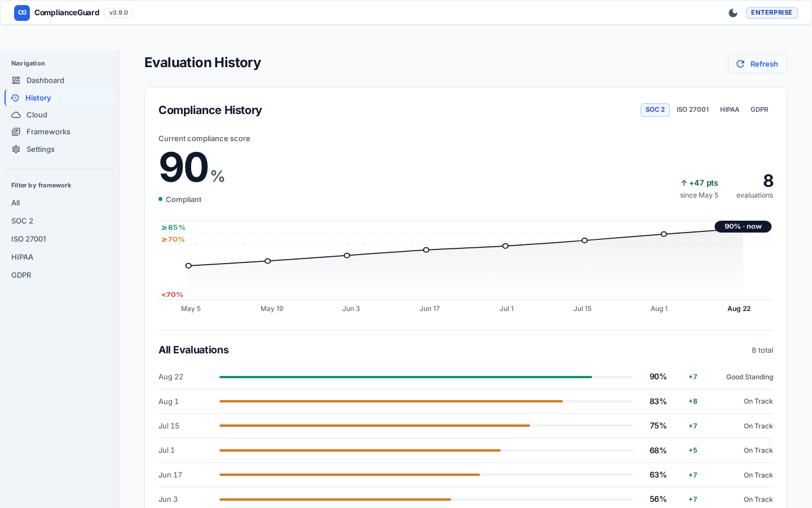Screen dimensions: 812x508
Task: Open the Frameworks page
Action: [x=60, y=132]
